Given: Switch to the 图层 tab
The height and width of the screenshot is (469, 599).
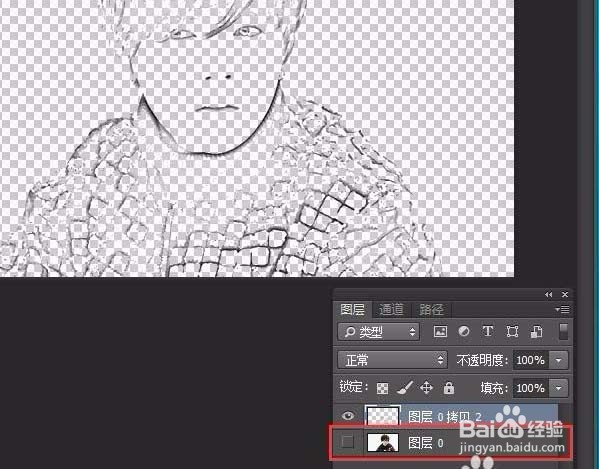Looking at the screenshot, I should [352, 309].
